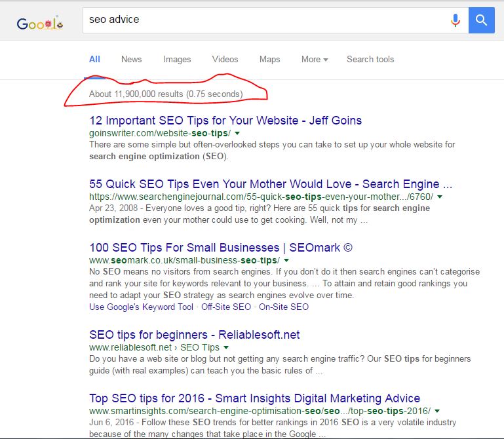Open the Maps search tab
Image resolution: width=504 pixels, height=439 pixels.
coord(269,59)
